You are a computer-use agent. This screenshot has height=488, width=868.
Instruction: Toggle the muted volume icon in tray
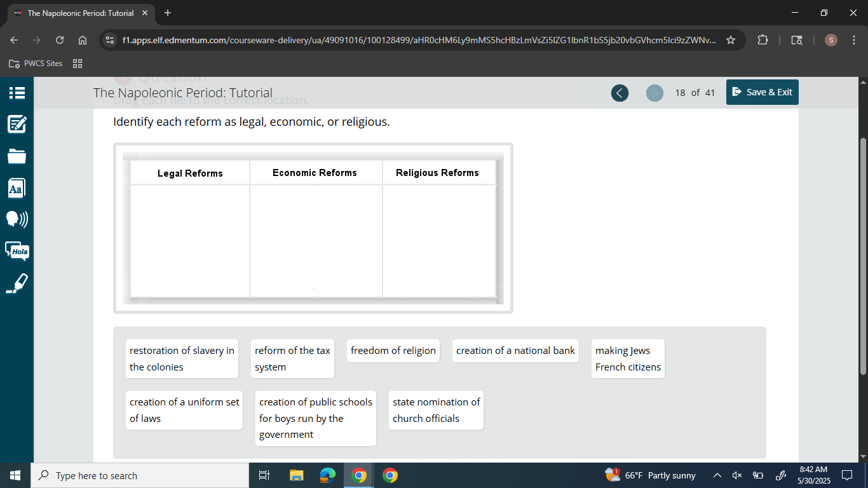[737, 475]
